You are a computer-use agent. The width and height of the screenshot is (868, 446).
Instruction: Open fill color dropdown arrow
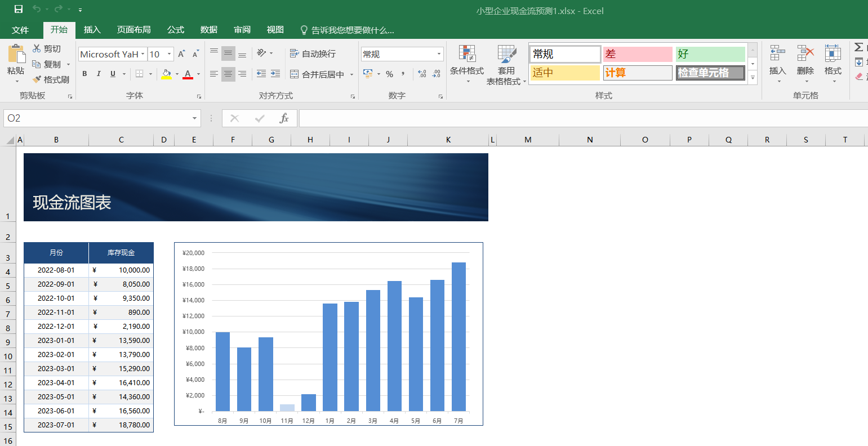pos(177,74)
